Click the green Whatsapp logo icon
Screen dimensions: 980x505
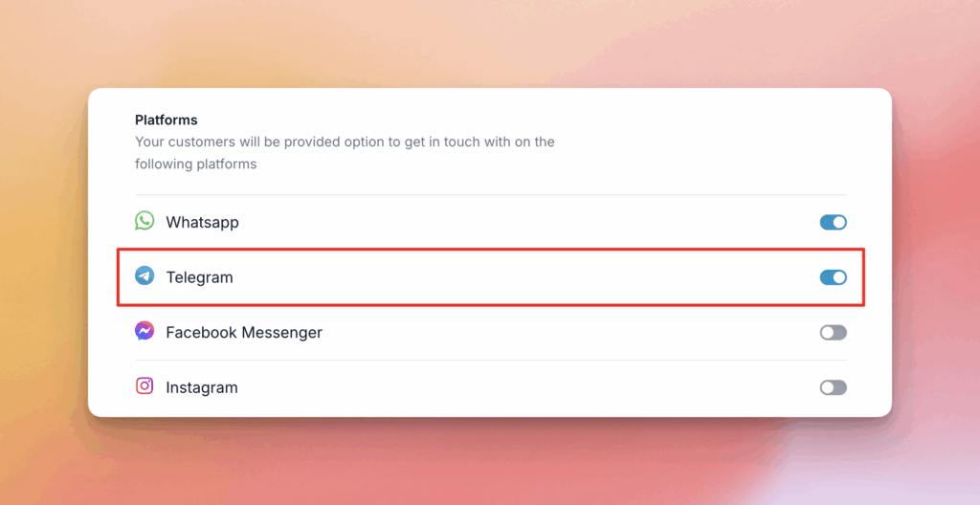pos(145,221)
